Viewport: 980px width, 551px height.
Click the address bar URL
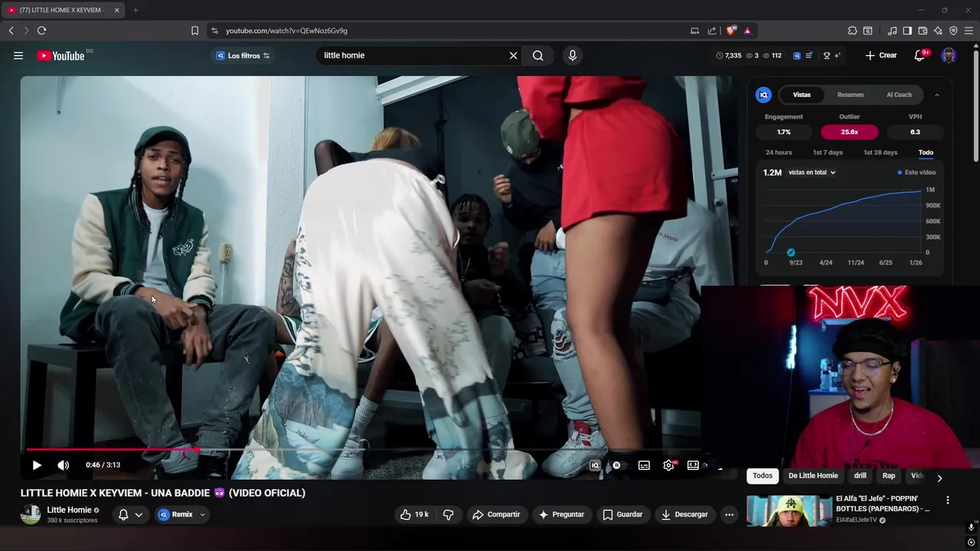pyautogui.click(x=286, y=31)
